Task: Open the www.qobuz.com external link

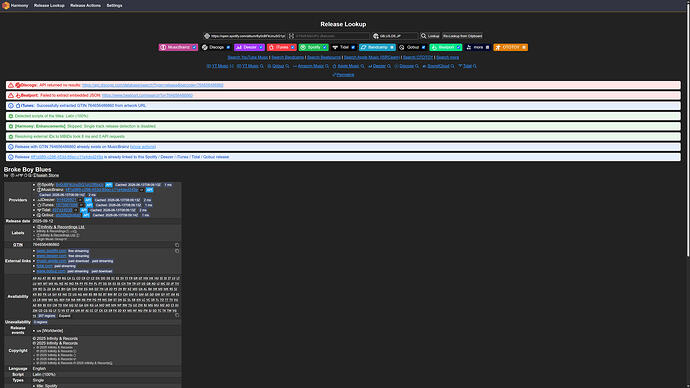Action: 51,271
